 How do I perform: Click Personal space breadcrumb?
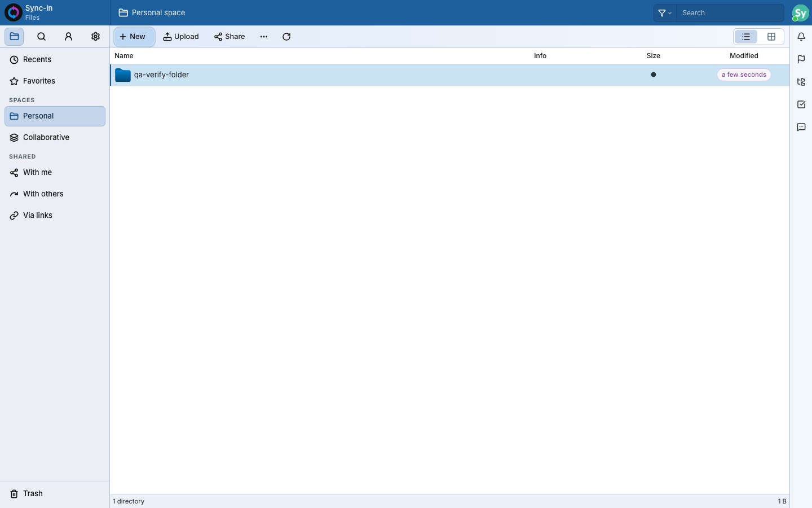click(x=152, y=12)
